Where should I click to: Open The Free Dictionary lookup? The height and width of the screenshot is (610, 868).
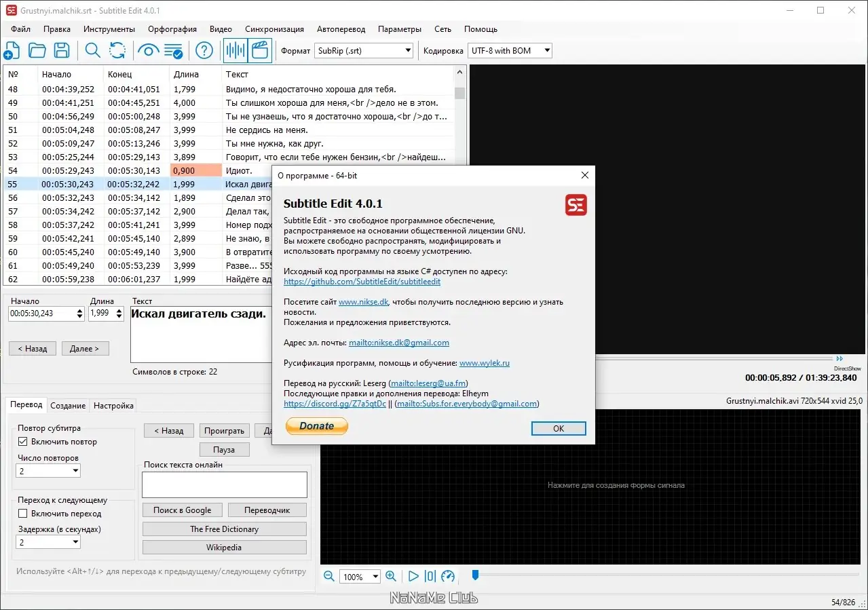pos(224,529)
